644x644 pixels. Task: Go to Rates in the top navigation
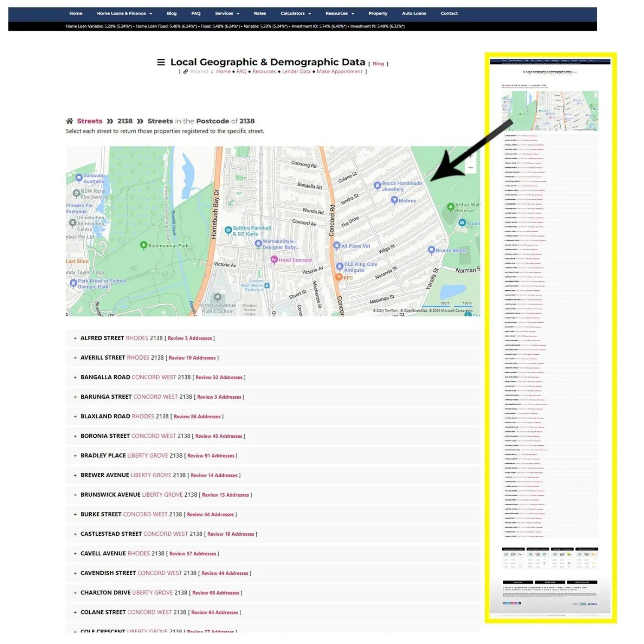260,13
